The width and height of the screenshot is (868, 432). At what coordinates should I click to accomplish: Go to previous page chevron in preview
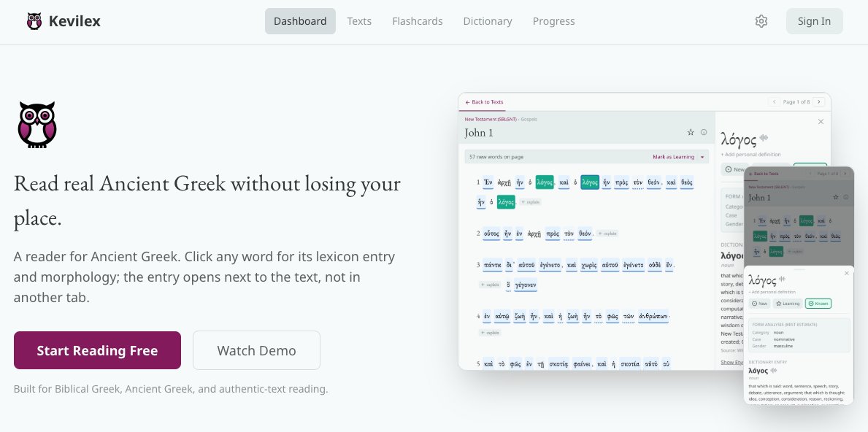tap(774, 101)
